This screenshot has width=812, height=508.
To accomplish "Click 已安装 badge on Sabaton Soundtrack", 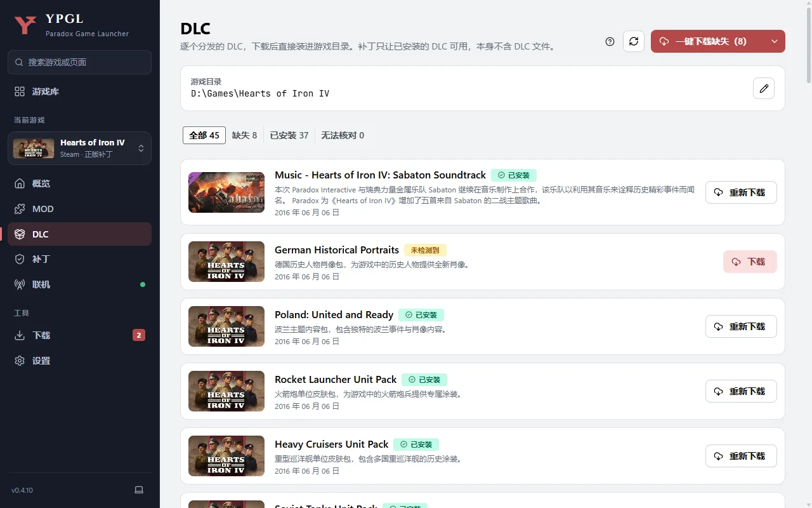I will 514,175.
